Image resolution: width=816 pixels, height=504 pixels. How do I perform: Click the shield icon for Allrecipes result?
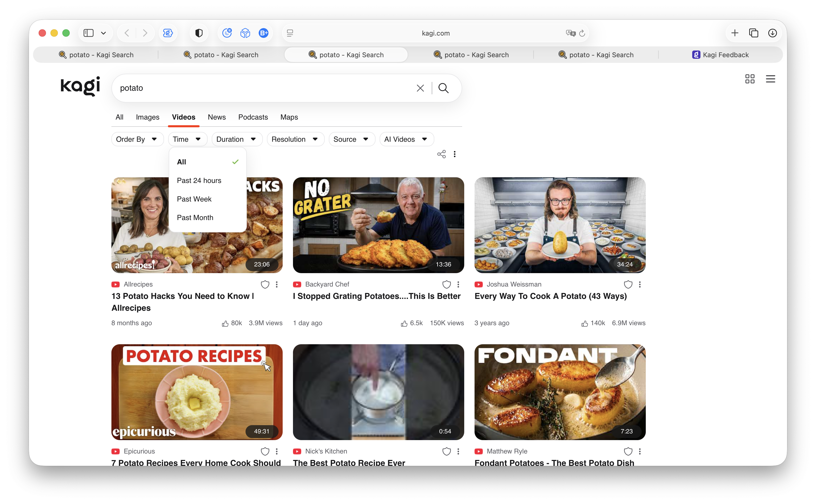click(265, 284)
